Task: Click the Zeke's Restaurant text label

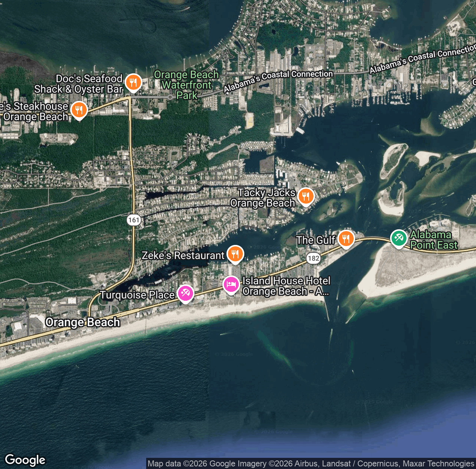Action: [x=183, y=256]
